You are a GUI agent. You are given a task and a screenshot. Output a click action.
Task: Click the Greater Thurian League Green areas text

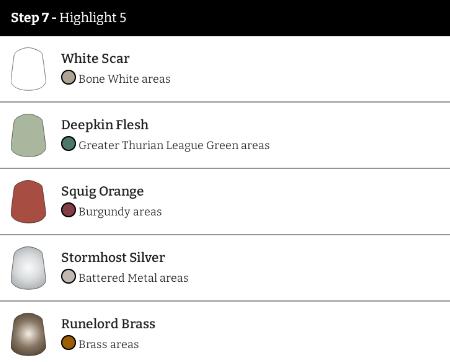click(174, 145)
